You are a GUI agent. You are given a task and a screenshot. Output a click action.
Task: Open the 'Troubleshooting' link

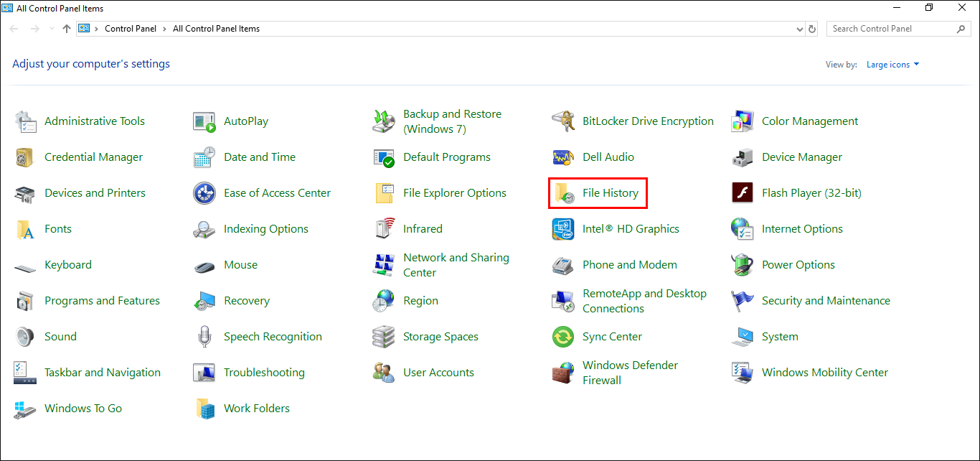(264, 373)
